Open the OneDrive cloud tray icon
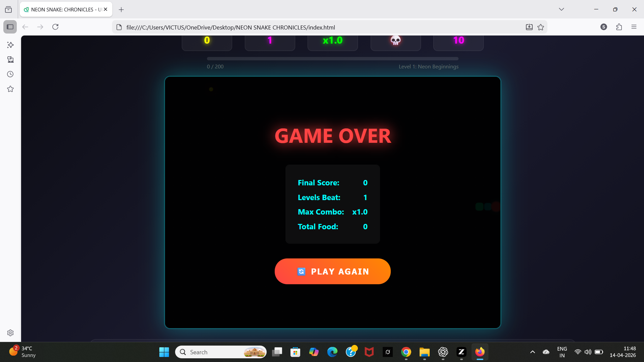This screenshot has height=362, width=644. (546, 352)
